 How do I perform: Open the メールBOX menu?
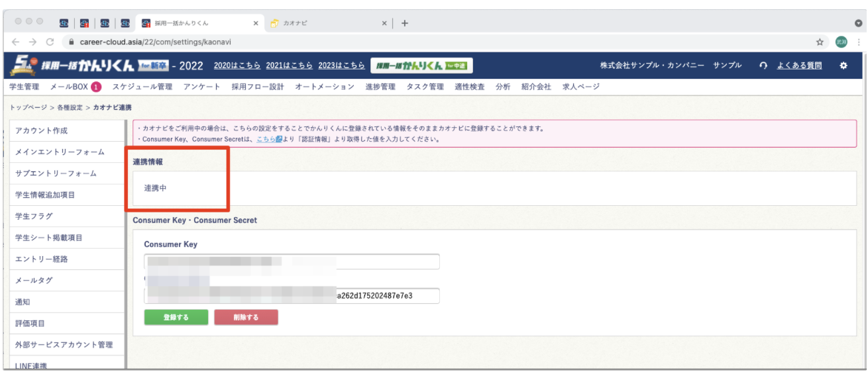pos(69,87)
